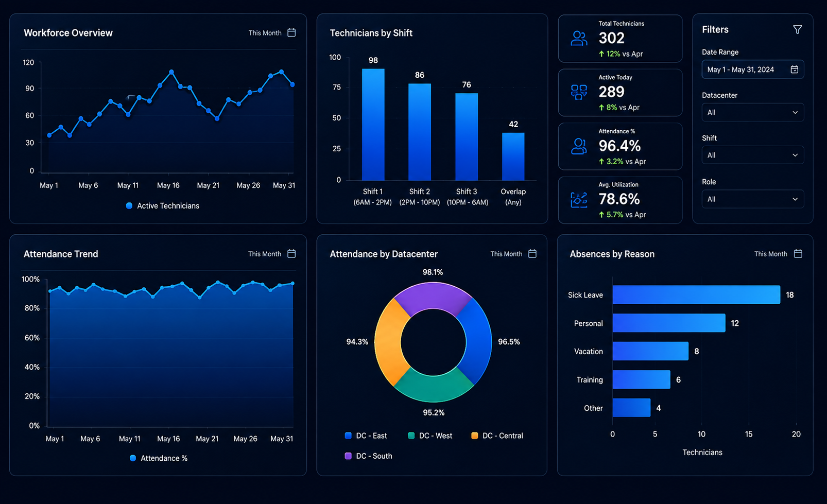Screen dimensions: 827x504
Task: Click the 95.2% donut label
Action: click(434, 413)
